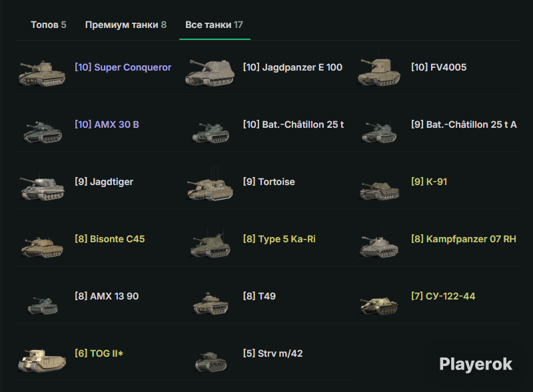Click the AMX 30 B tank icon
The width and height of the screenshot is (533, 392).
43,132
